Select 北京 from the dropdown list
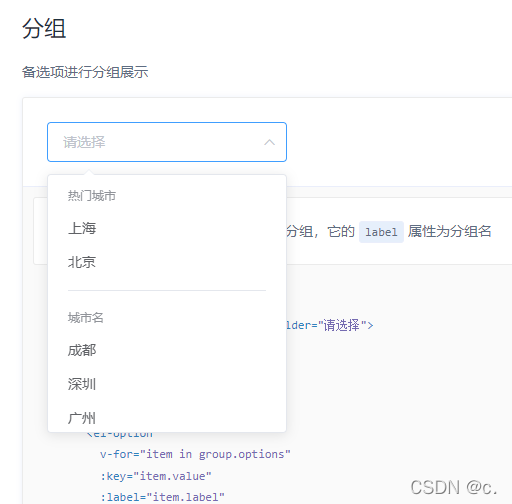Screen dimensions: 512x504 (167, 262)
